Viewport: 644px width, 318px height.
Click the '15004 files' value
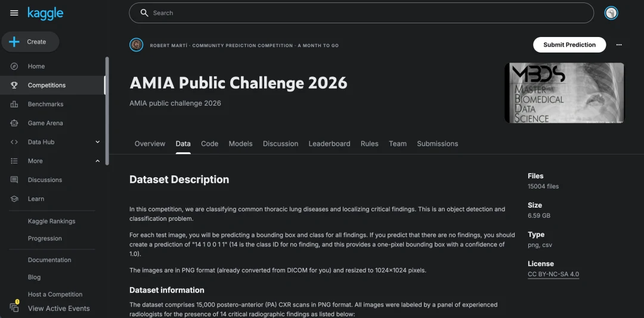543,186
